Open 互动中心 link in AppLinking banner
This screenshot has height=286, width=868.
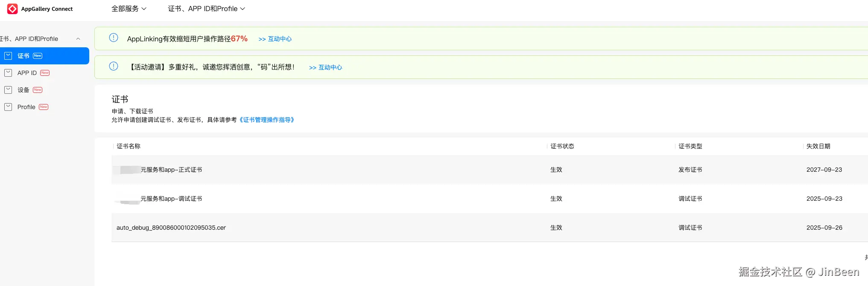(x=275, y=39)
